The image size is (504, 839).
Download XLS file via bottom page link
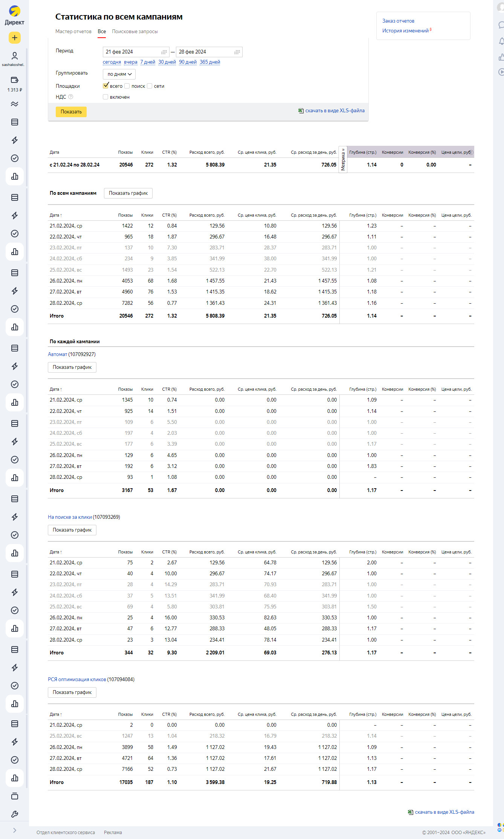tap(444, 812)
